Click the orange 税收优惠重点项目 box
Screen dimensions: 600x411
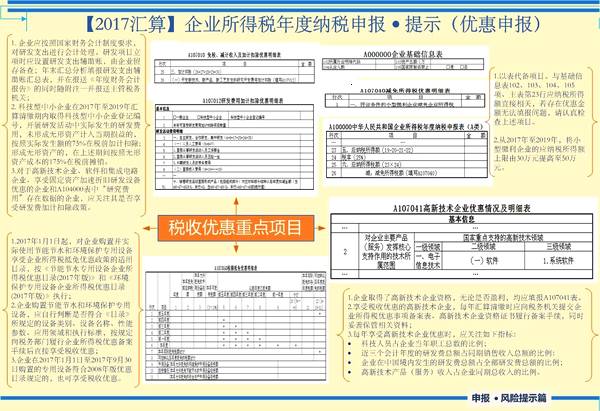pyautogui.click(x=236, y=228)
